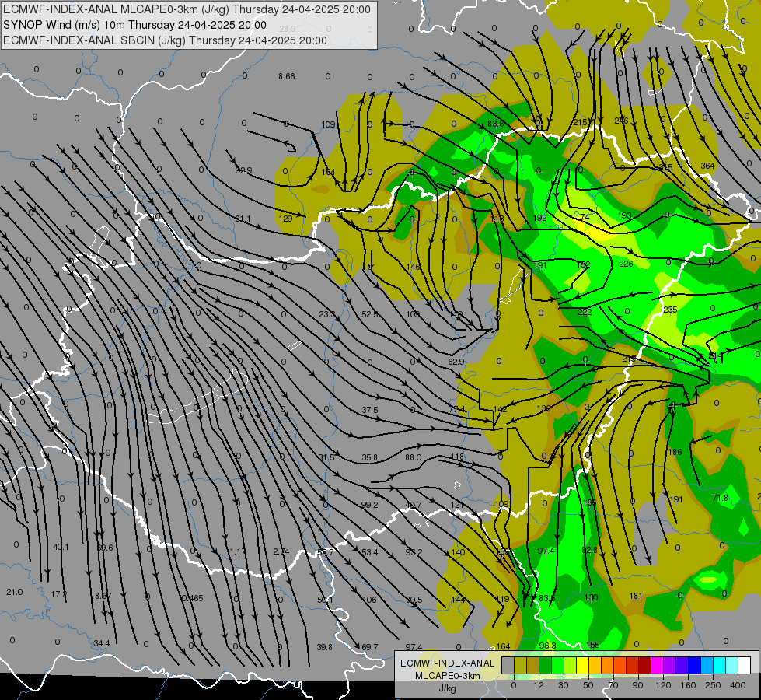Click the legend tick label 50
The image size is (761, 700).
coord(588,685)
